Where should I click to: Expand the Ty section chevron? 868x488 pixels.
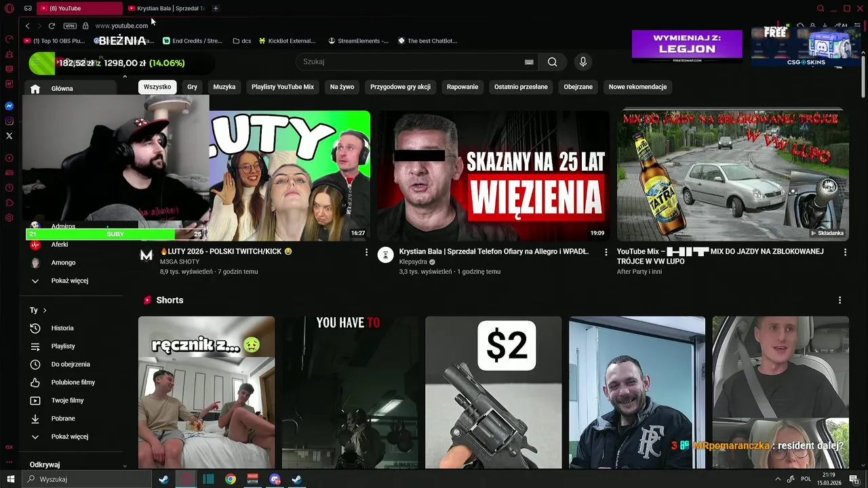pyautogui.click(x=45, y=310)
